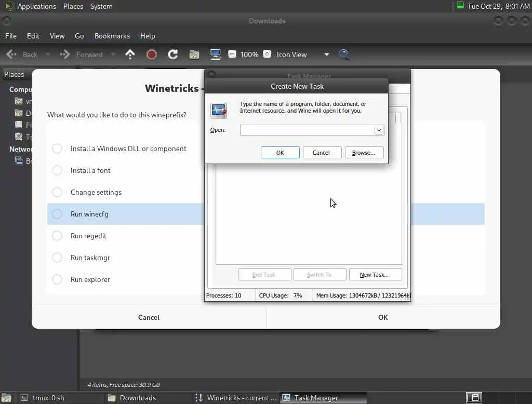
Task: Expand the Forward history dropdown arrow
Action: [113, 55]
